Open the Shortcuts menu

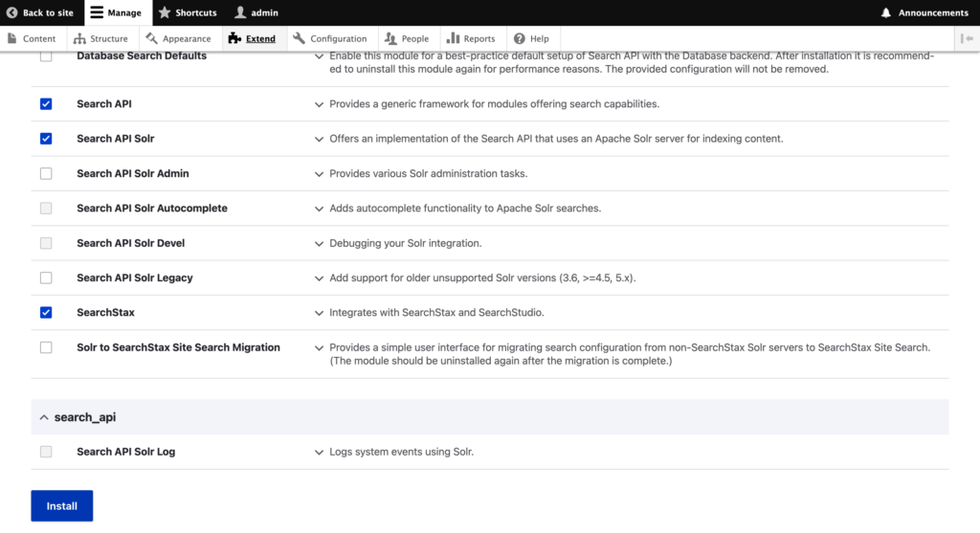pos(188,12)
